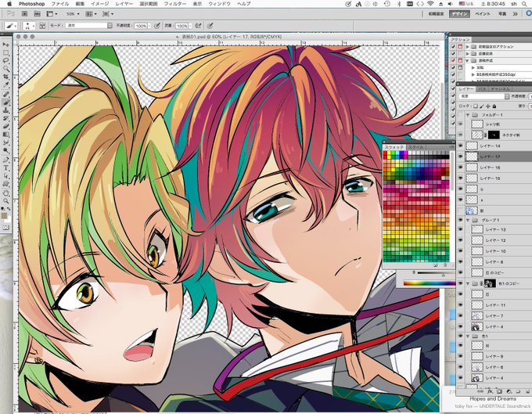
Task: Switch to 初期設定 workspace
Action: coord(437,14)
